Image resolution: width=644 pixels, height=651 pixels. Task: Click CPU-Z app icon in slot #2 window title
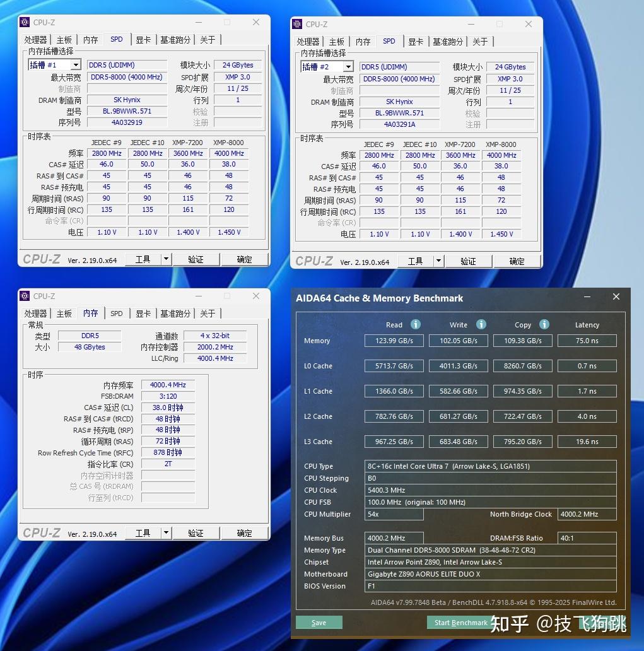pyautogui.click(x=297, y=24)
